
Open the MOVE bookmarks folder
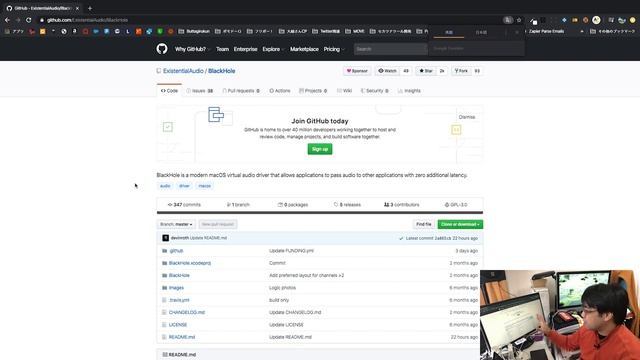click(355, 31)
